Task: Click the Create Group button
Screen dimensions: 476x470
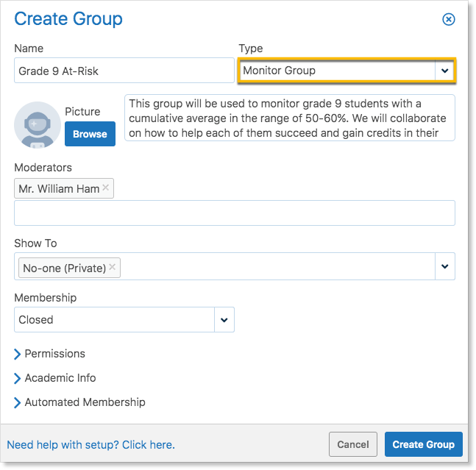Action: [x=424, y=444]
